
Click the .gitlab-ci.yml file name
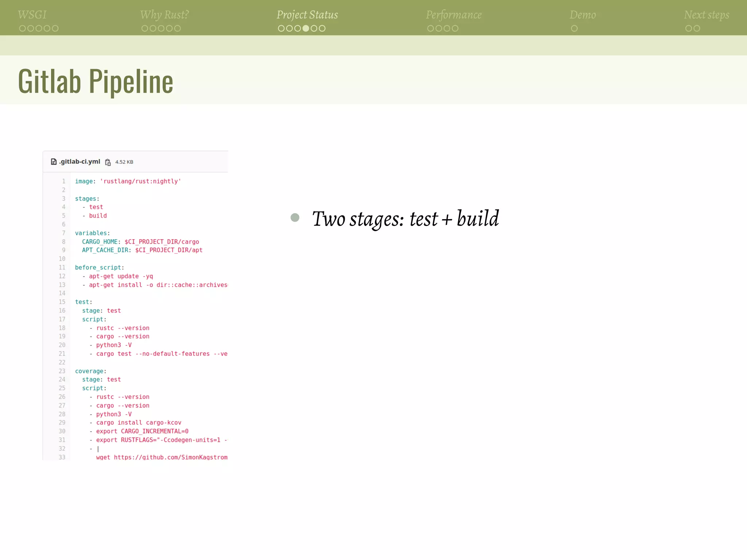pyautogui.click(x=80, y=162)
